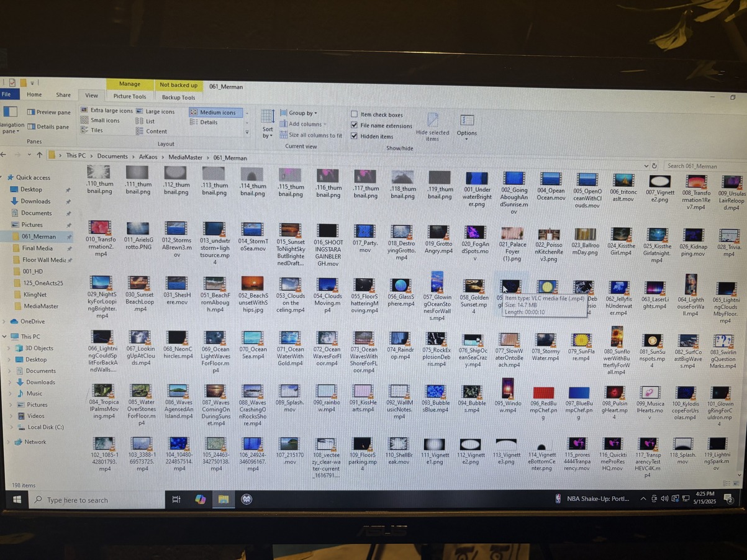Collapse the This PC tree in sidebar
This screenshot has width=747, height=560.
click(4, 336)
